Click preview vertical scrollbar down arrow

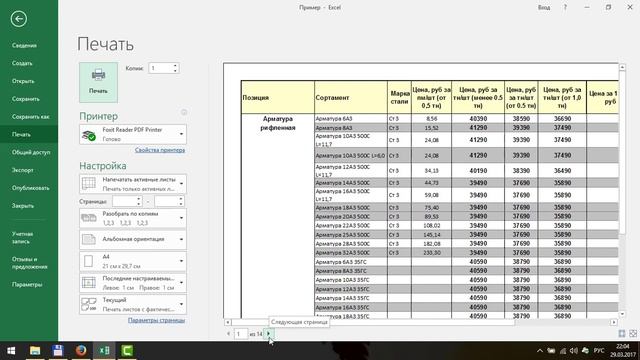[622, 314]
